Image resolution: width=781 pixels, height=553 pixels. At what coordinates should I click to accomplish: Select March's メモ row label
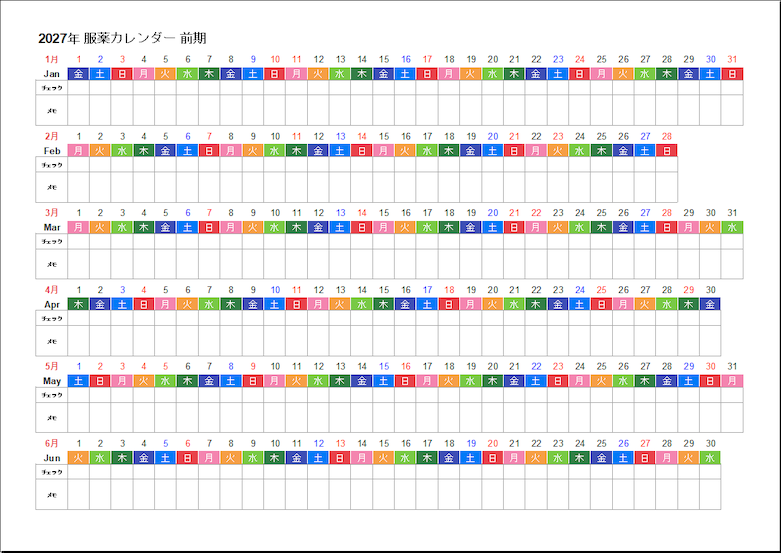coord(52,264)
